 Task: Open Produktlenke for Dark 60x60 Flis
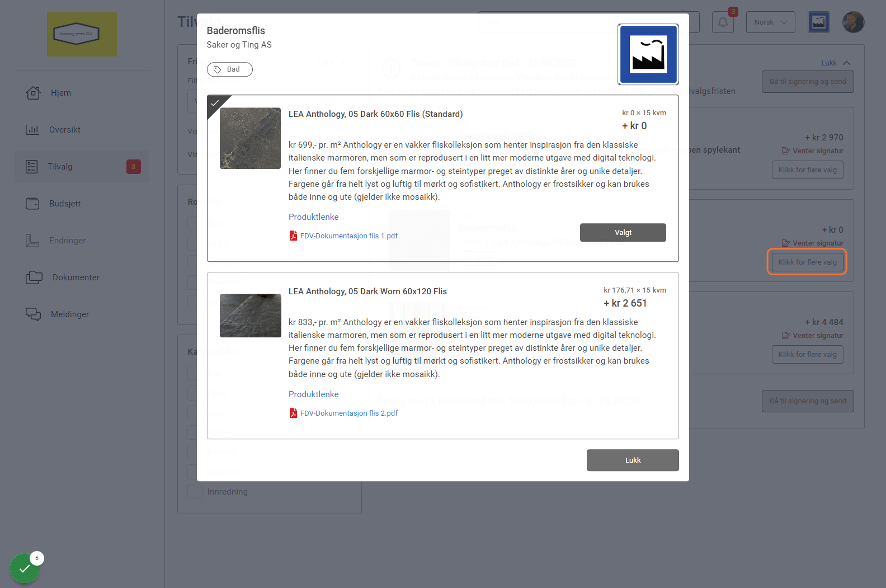click(x=314, y=217)
